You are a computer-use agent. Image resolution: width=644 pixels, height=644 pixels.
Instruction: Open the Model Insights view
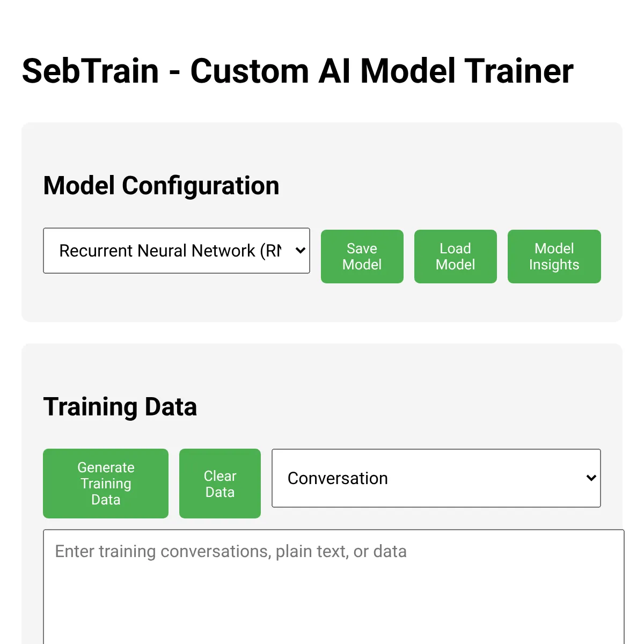pyautogui.click(x=554, y=257)
